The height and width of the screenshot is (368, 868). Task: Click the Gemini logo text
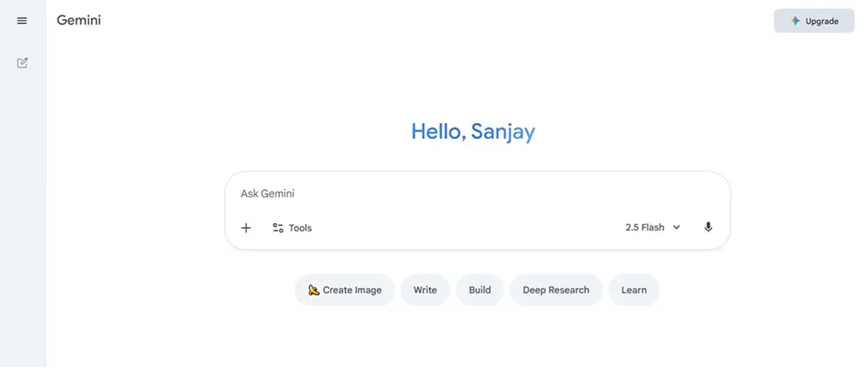79,20
